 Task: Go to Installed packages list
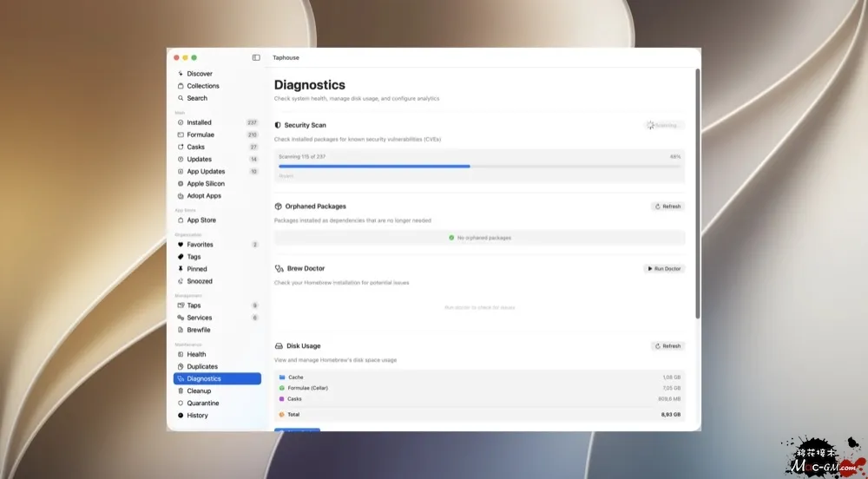point(217,122)
